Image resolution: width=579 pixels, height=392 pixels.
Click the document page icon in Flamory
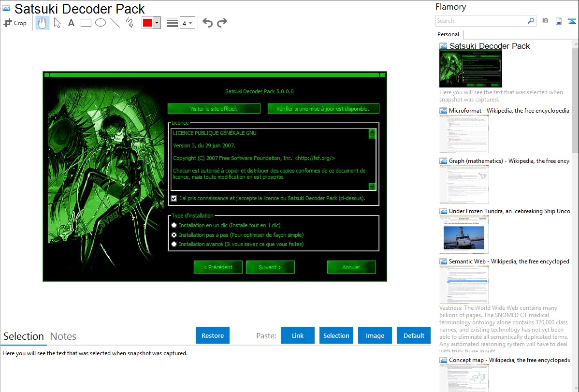click(559, 21)
